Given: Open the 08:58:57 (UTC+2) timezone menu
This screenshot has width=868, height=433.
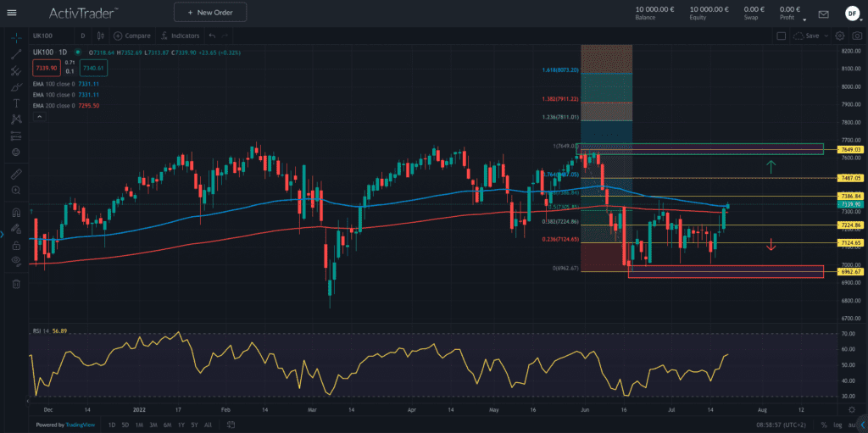Looking at the screenshot, I should tap(782, 425).
